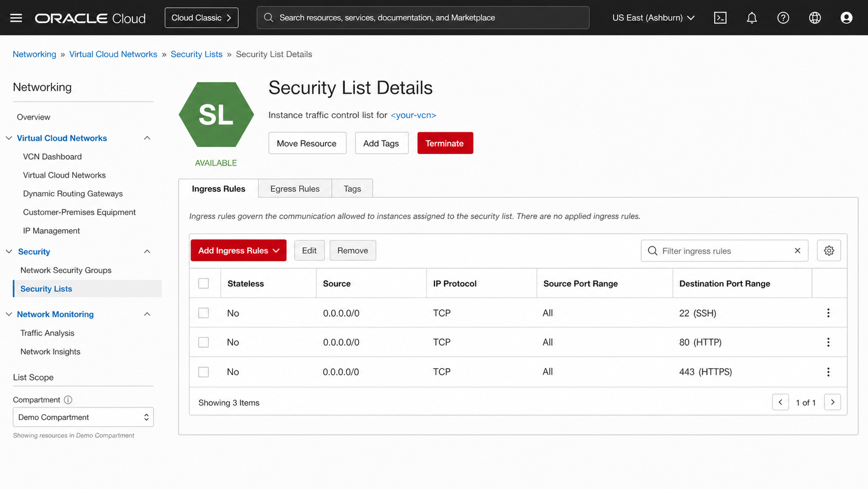The height and width of the screenshot is (489, 868).
Task: Click the red Terminate button
Action: (445, 143)
